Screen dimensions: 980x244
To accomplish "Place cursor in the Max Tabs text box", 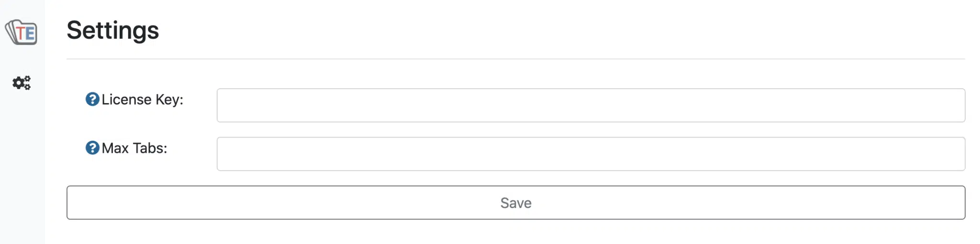I will [x=591, y=154].
